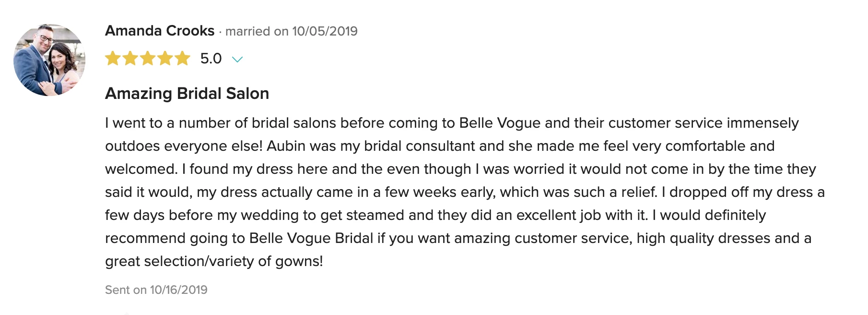The width and height of the screenshot is (868, 315).
Task: Click the 5.0 rating score
Action: point(211,59)
